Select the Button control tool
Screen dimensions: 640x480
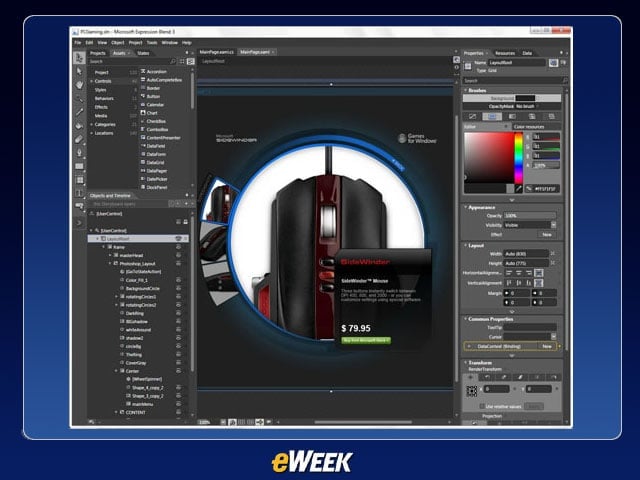pyautogui.click(x=79, y=207)
